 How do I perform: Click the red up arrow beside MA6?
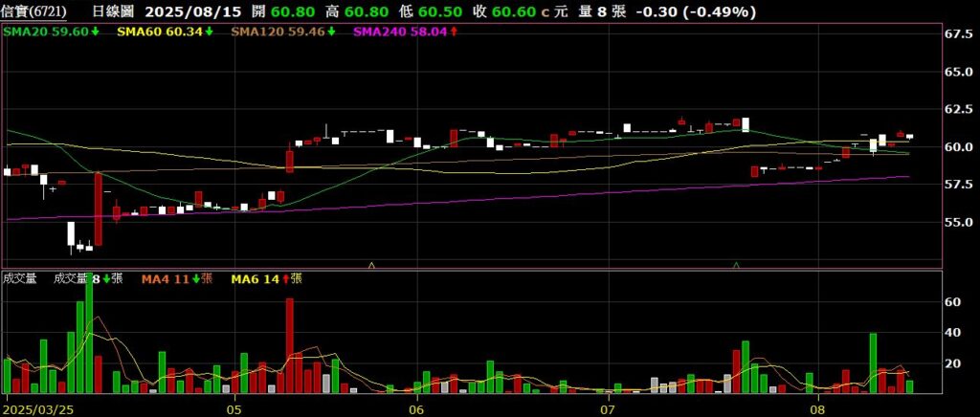click(283, 279)
